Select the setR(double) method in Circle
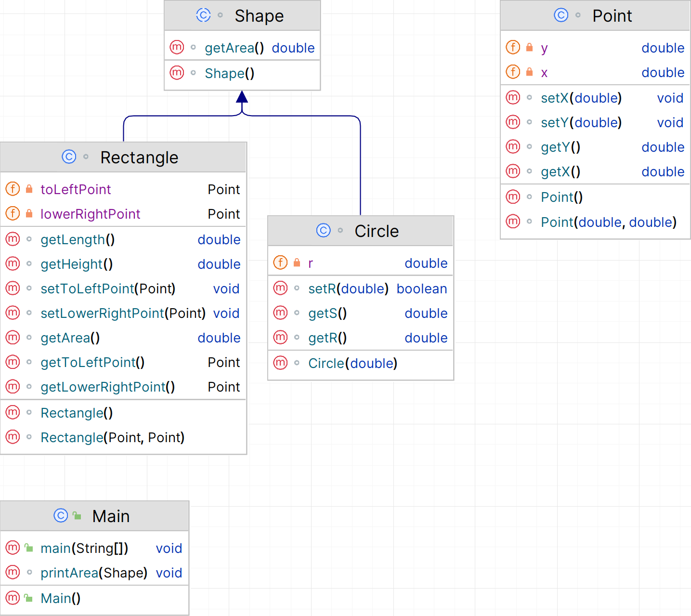The width and height of the screenshot is (691, 616). [348, 288]
